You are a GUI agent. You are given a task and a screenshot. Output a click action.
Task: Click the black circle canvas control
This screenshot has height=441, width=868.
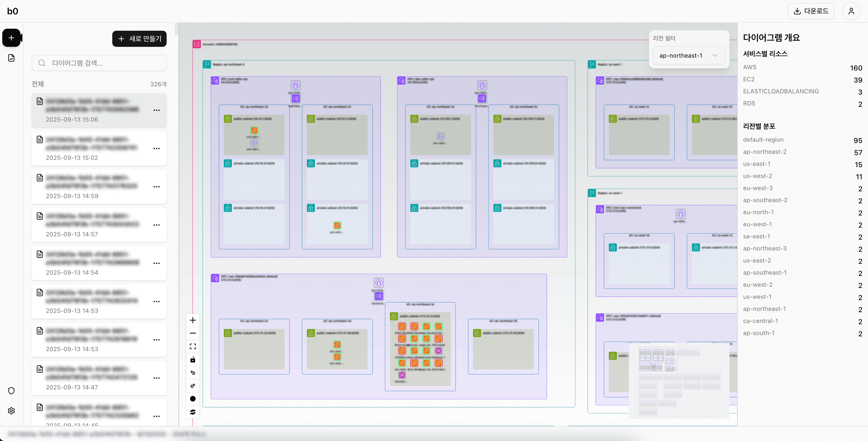193,399
